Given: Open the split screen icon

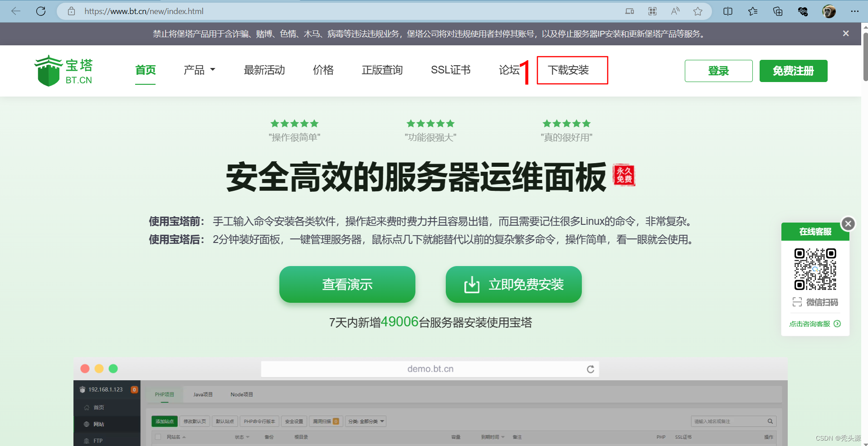Looking at the screenshot, I should point(728,11).
